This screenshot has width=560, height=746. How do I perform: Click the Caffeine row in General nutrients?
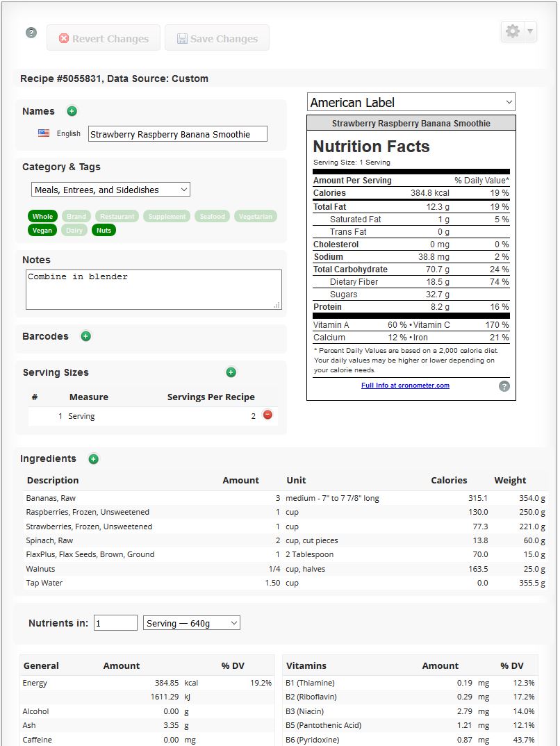[x=147, y=740]
